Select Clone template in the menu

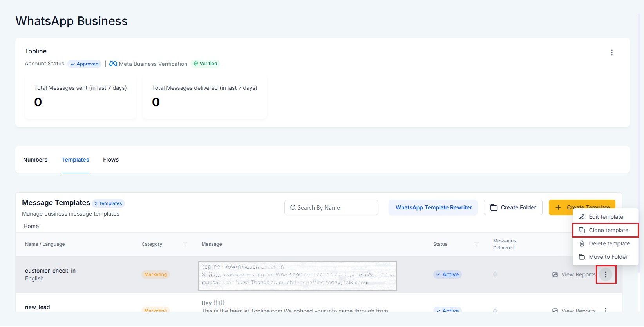(x=606, y=230)
